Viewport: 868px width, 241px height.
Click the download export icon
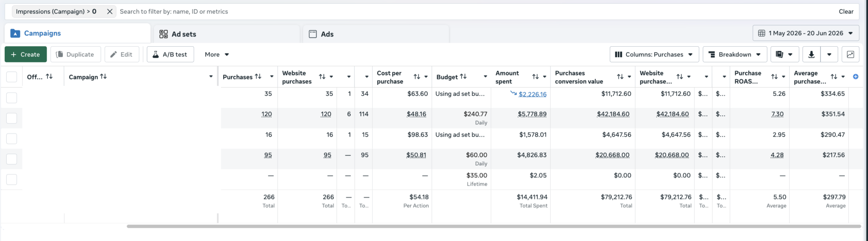[x=811, y=54]
